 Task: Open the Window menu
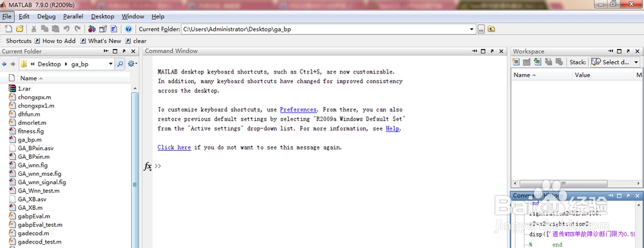click(133, 16)
